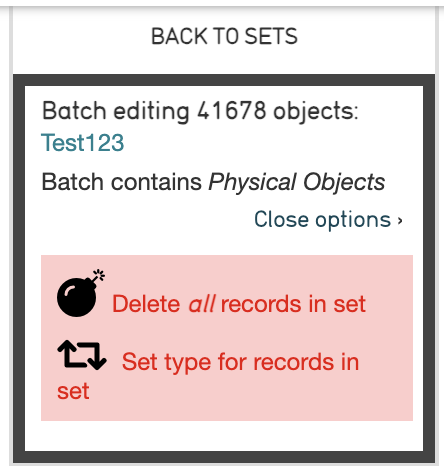Click the italic 'Physical Objects' text
Viewport: 444px width, 466px height.
(x=297, y=182)
